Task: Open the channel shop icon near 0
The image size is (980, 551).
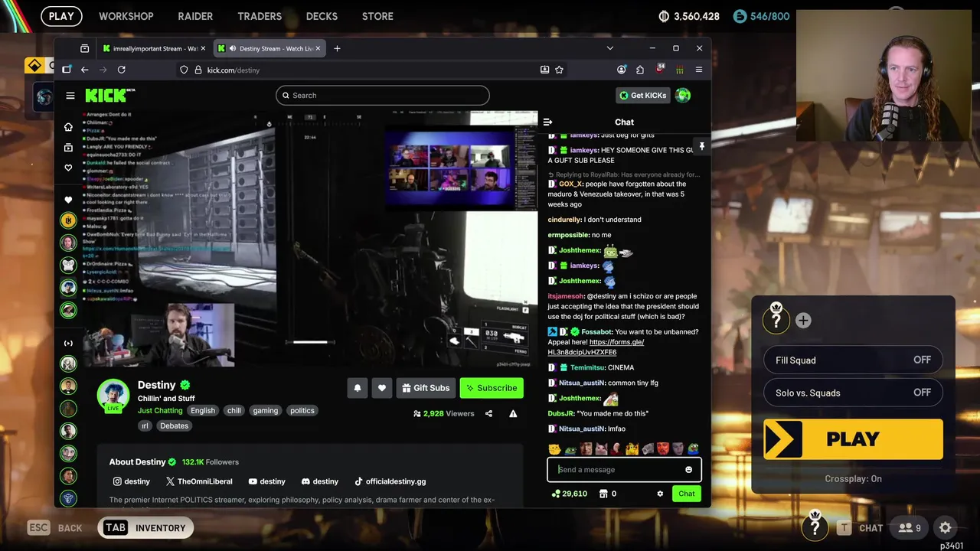Action: [602, 494]
